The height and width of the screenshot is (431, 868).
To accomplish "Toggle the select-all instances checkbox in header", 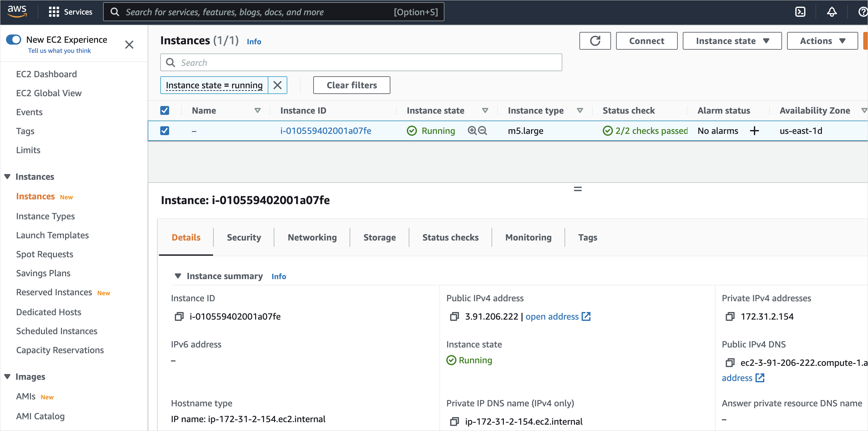I will 164,110.
